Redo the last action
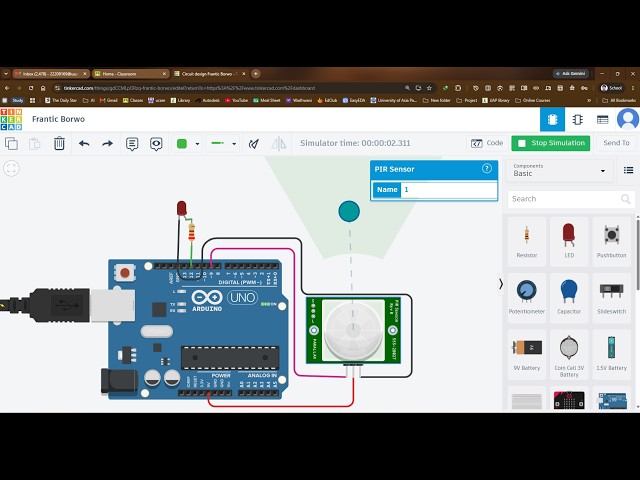Image resolution: width=640 pixels, height=480 pixels. (x=107, y=143)
